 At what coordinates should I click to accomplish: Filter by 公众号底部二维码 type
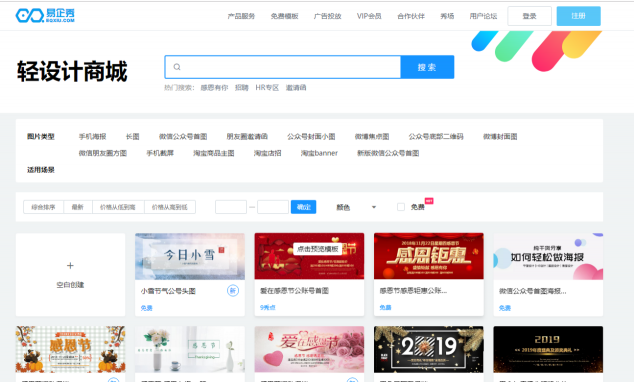pyautogui.click(x=436, y=137)
